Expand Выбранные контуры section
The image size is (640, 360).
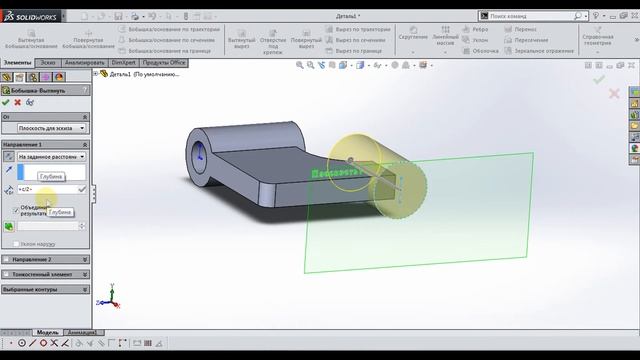point(85,289)
